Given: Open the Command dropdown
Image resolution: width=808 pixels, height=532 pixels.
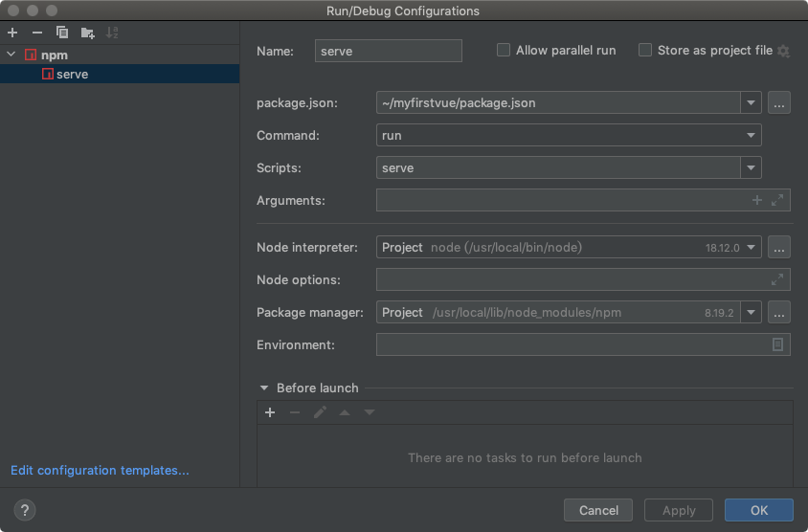Looking at the screenshot, I should point(751,136).
